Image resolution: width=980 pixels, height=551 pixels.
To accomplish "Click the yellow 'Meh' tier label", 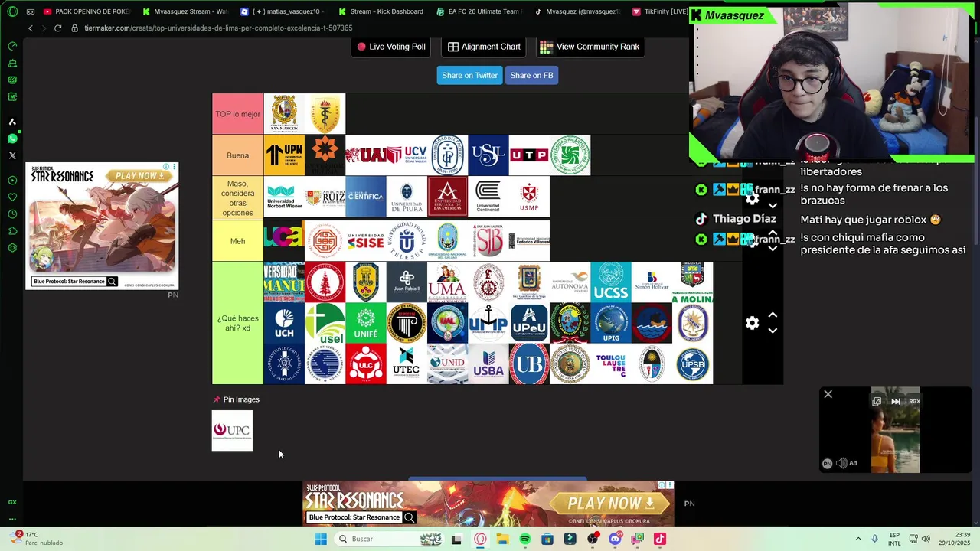I will [x=237, y=241].
